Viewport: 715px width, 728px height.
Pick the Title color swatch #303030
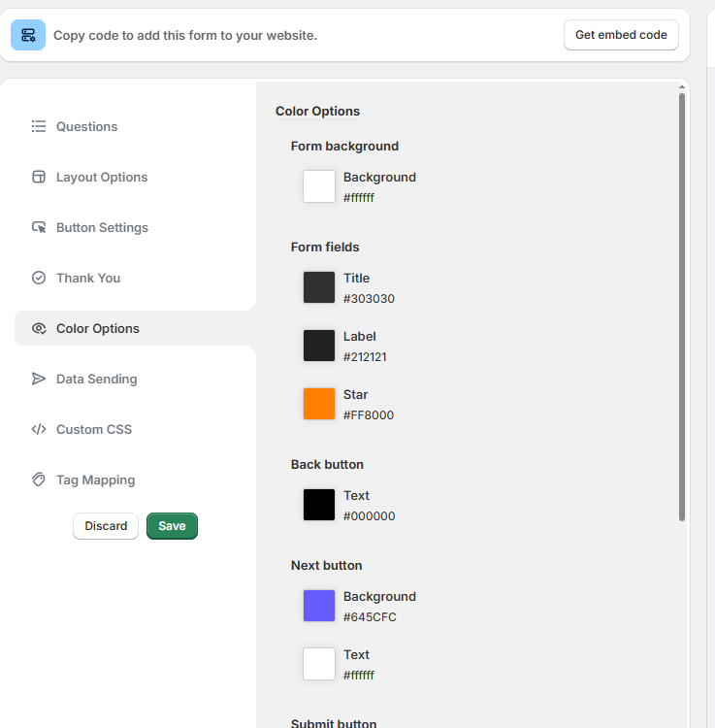319,287
